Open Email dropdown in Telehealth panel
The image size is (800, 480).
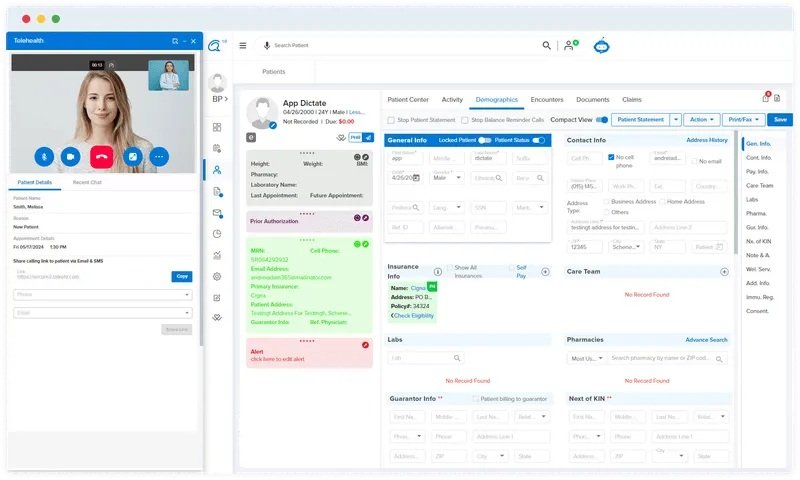tap(103, 313)
